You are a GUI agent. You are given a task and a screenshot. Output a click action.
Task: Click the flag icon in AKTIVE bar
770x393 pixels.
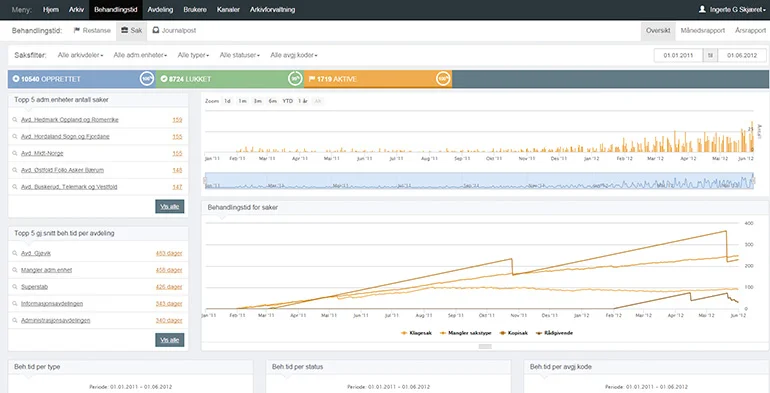312,79
